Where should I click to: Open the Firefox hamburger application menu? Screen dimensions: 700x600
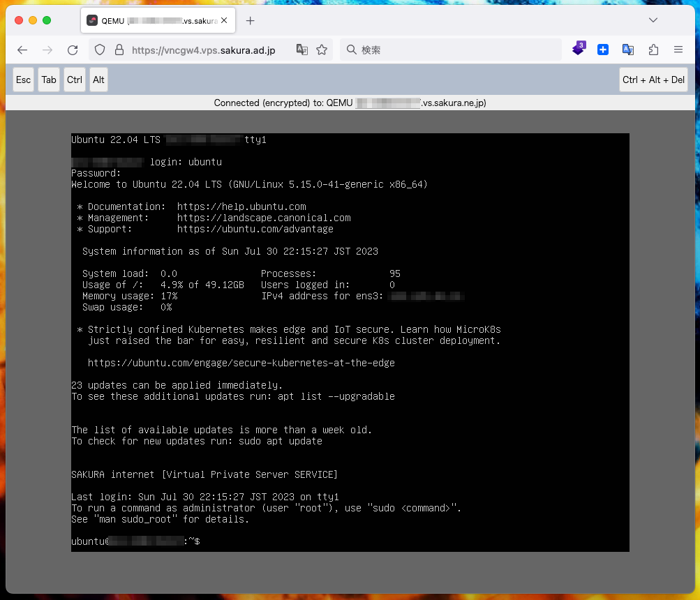pyautogui.click(x=678, y=50)
